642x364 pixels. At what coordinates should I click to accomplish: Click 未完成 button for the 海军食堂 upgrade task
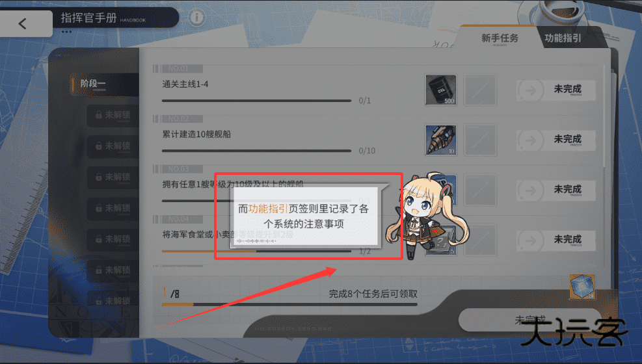point(556,240)
